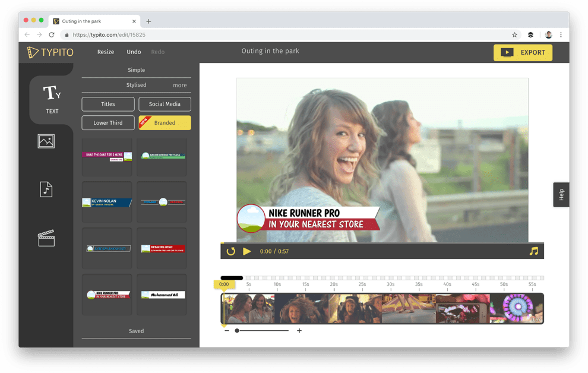
Task: View site lock security info
Action: (67, 35)
